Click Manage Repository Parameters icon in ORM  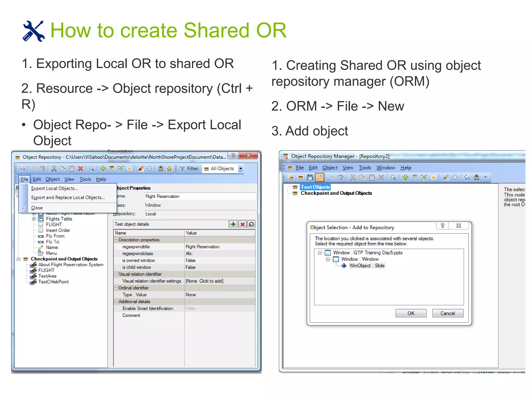tap(486, 177)
